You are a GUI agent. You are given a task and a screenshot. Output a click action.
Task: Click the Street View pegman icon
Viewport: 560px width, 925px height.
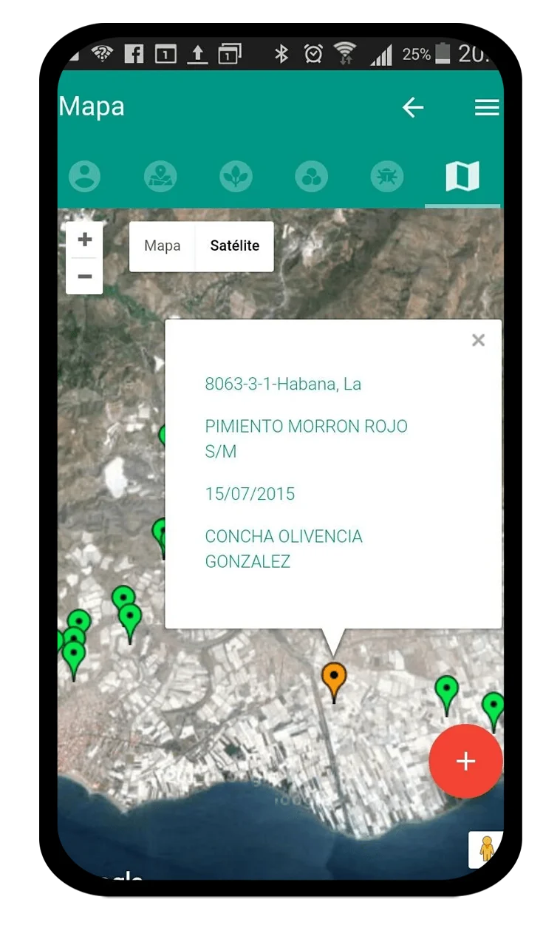tap(486, 849)
